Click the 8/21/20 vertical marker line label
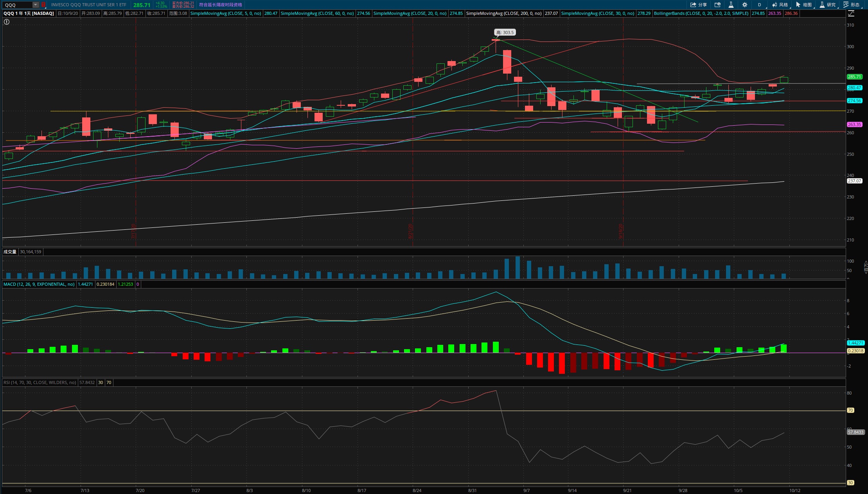Image resolution: width=868 pixels, height=494 pixels. 410,231
